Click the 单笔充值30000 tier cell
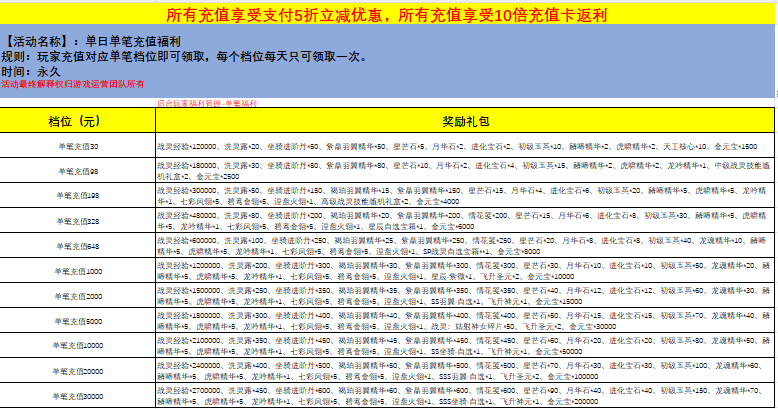The width and height of the screenshot is (778, 409). pos(78,395)
